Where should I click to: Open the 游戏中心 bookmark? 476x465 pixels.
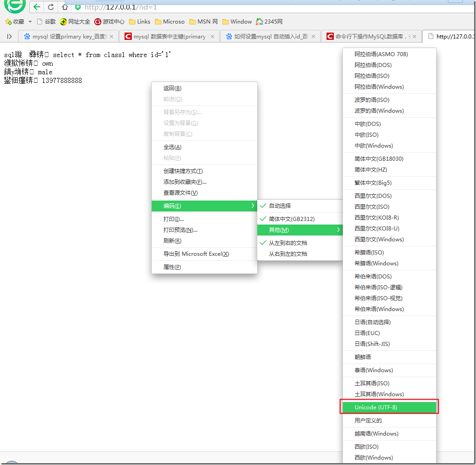[109, 22]
